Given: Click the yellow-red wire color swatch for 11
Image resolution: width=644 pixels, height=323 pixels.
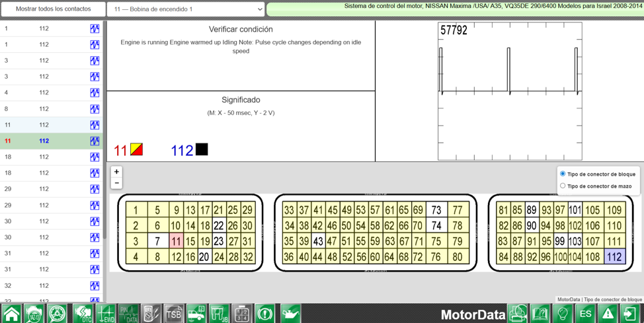Looking at the screenshot, I should (x=136, y=149).
